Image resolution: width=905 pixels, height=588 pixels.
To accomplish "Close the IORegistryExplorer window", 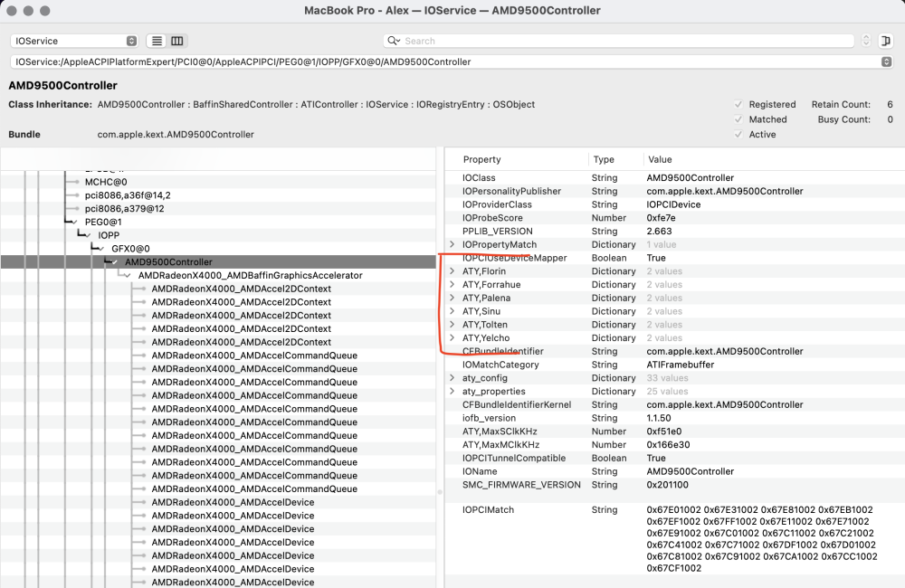I will click(12, 10).
